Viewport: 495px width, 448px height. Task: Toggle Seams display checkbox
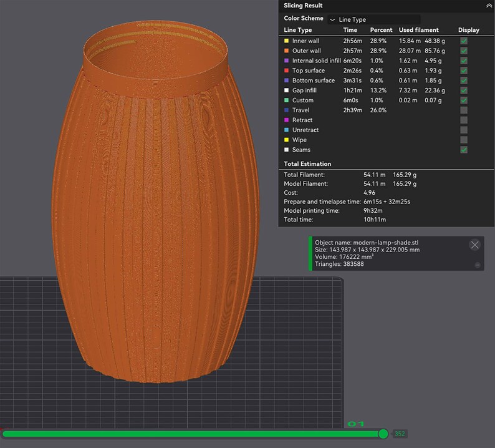pos(463,150)
